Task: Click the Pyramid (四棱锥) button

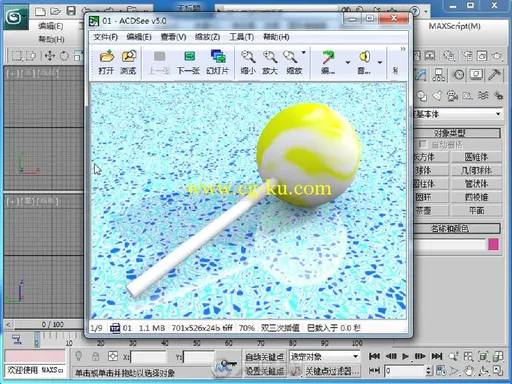Action: pyautogui.click(x=476, y=197)
